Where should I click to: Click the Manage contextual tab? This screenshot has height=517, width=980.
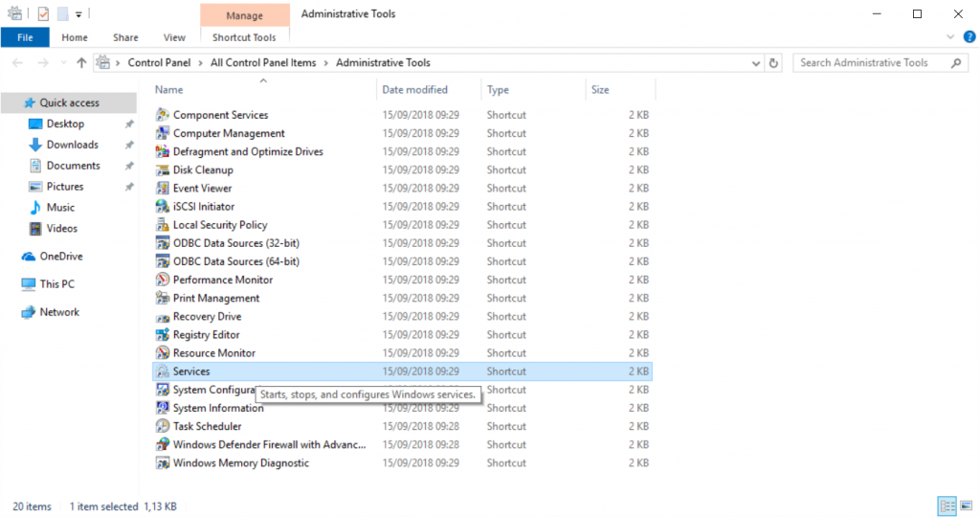click(x=244, y=15)
